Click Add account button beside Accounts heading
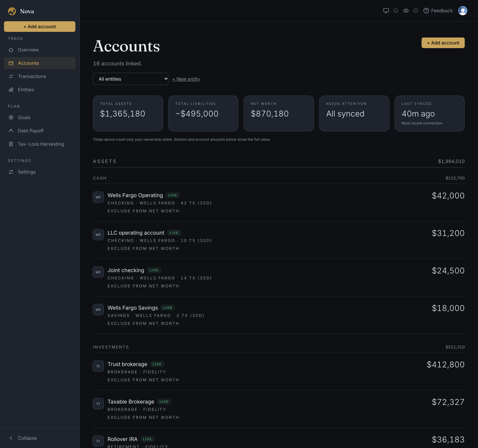This screenshot has height=448, width=478. [x=443, y=43]
